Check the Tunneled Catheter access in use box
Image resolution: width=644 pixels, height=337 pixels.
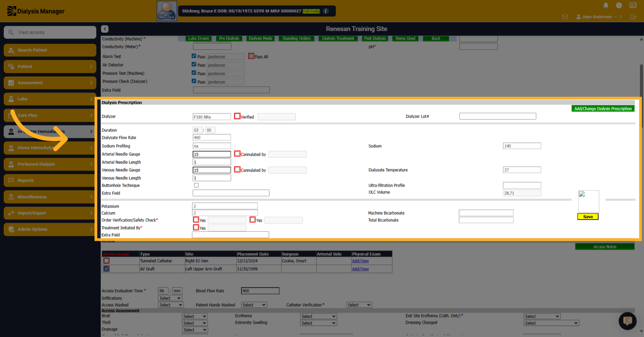(106, 261)
